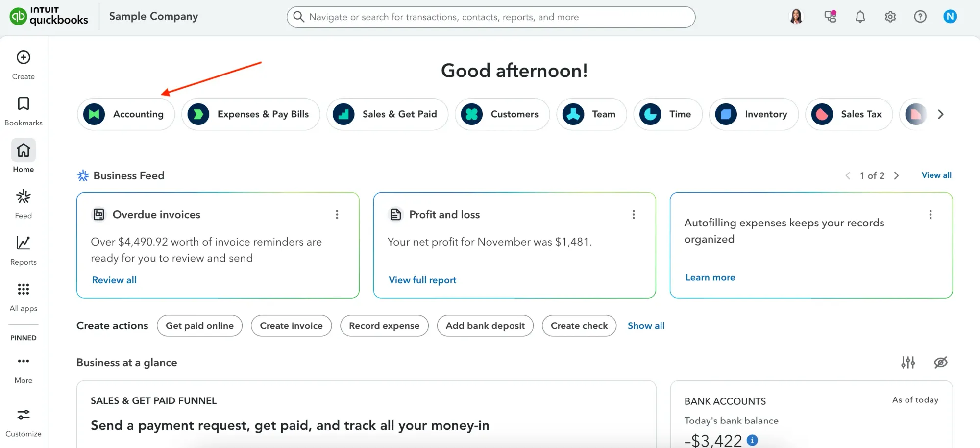Open Business at a glance chart settings sliders

click(x=908, y=363)
